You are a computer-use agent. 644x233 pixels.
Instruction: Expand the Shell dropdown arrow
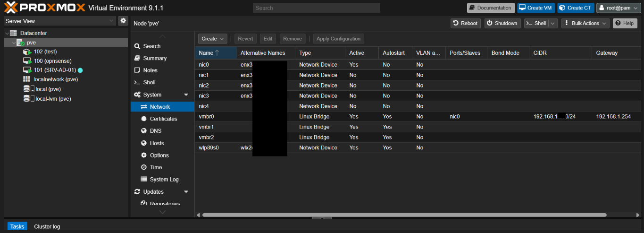point(552,23)
